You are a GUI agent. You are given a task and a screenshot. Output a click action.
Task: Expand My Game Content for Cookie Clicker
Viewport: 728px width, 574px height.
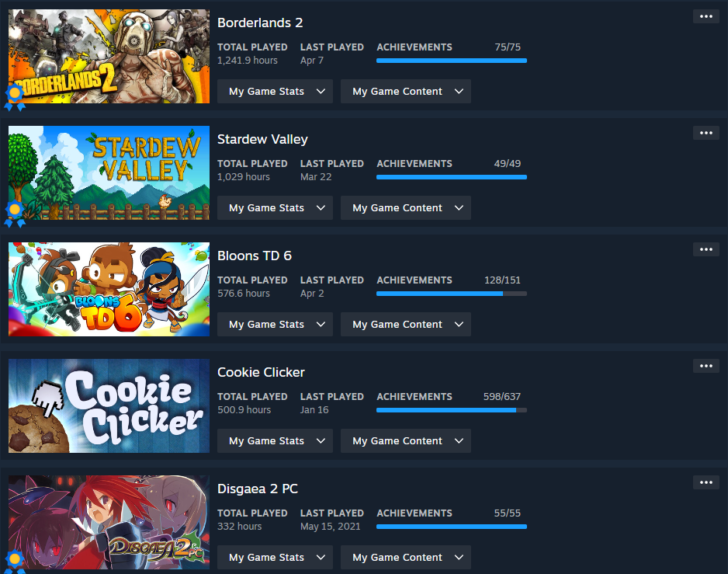406,440
